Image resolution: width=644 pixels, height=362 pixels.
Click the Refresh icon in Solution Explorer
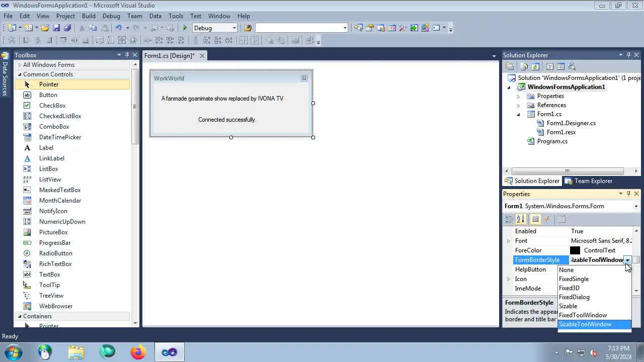pyautogui.click(x=535, y=66)
